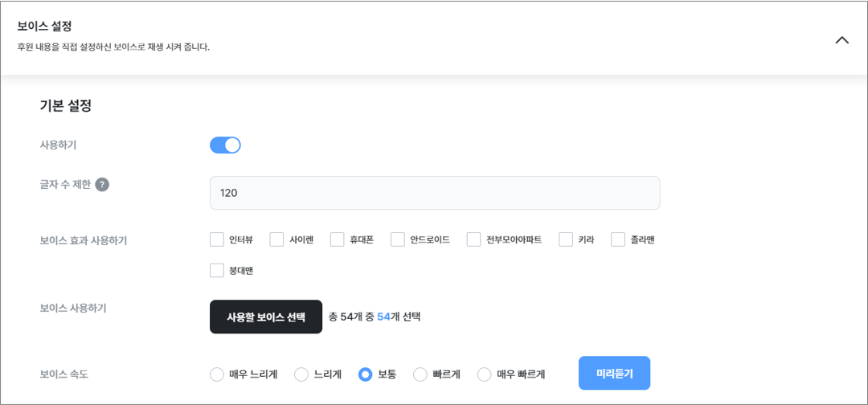This screenshot has height=405, width=868.
Task: Enable the 전부모아아파트 effect checkbox
Action: point(474,239)
